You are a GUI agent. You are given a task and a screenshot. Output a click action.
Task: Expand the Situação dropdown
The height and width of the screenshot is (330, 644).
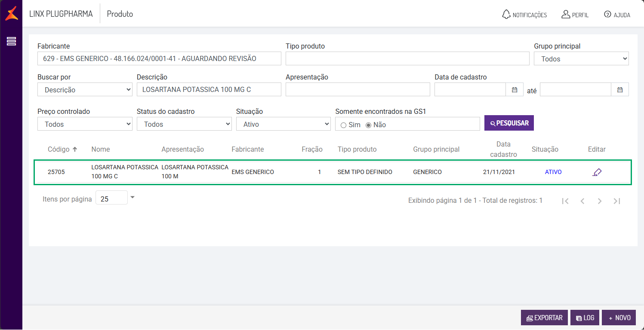[283, 124]
